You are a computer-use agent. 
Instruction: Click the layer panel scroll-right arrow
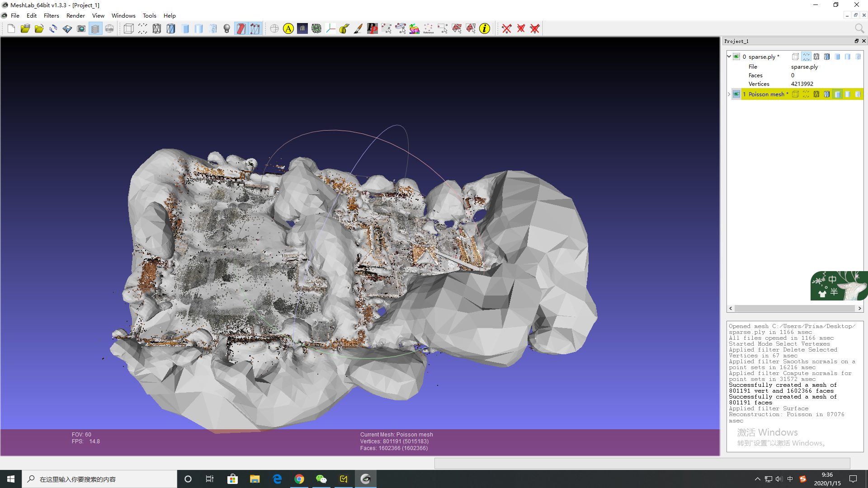pos(859,309)
